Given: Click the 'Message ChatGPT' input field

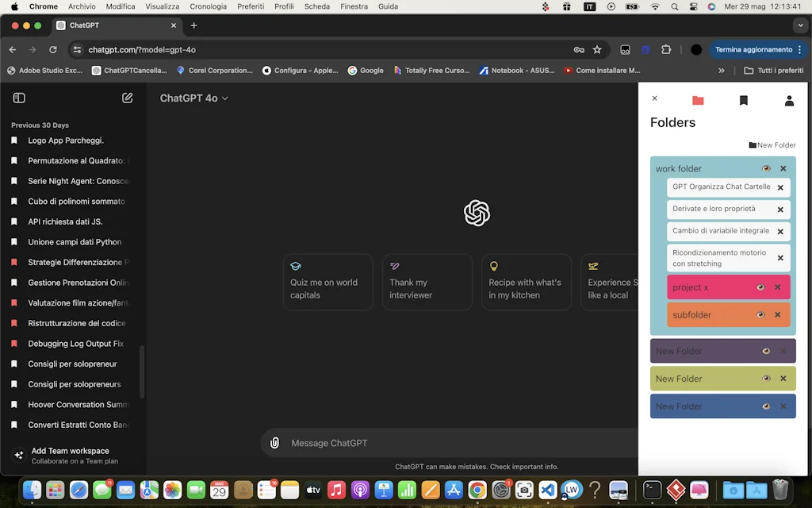Looking at the screenshot, I should (396, 442).
